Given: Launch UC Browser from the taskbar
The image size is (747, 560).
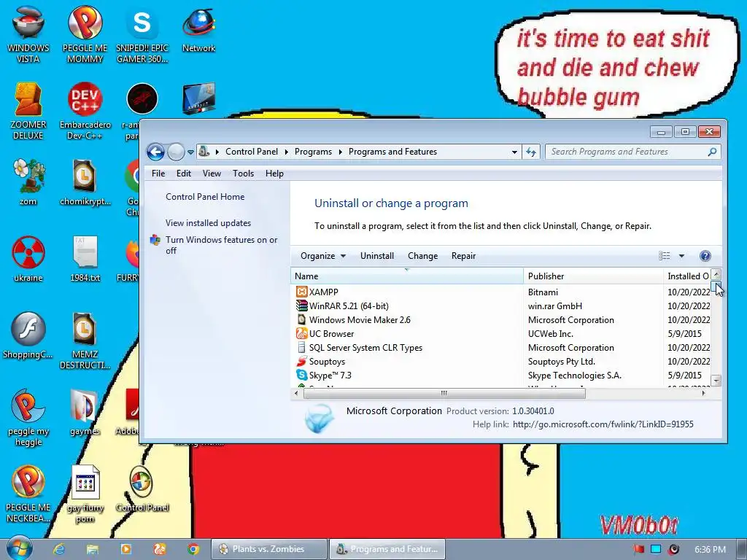Looking at the screenshot, I should [160, 549].
